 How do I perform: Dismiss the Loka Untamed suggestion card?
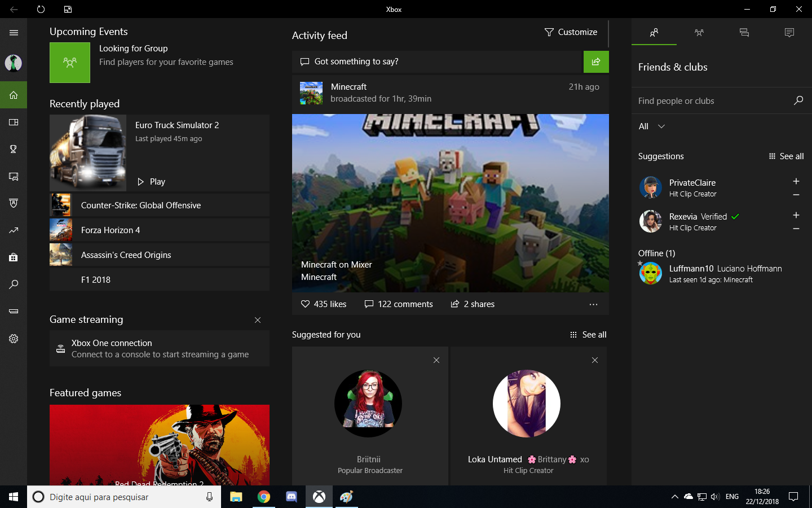coord(595,360)
